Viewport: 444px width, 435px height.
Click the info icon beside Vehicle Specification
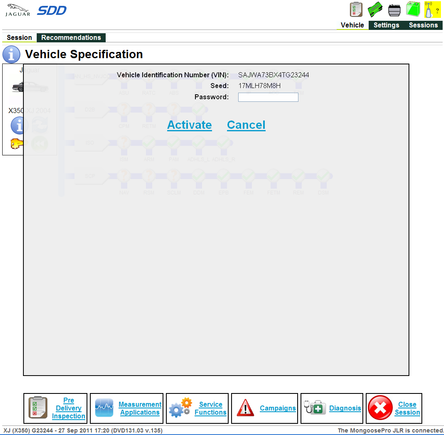pos(11,55)
